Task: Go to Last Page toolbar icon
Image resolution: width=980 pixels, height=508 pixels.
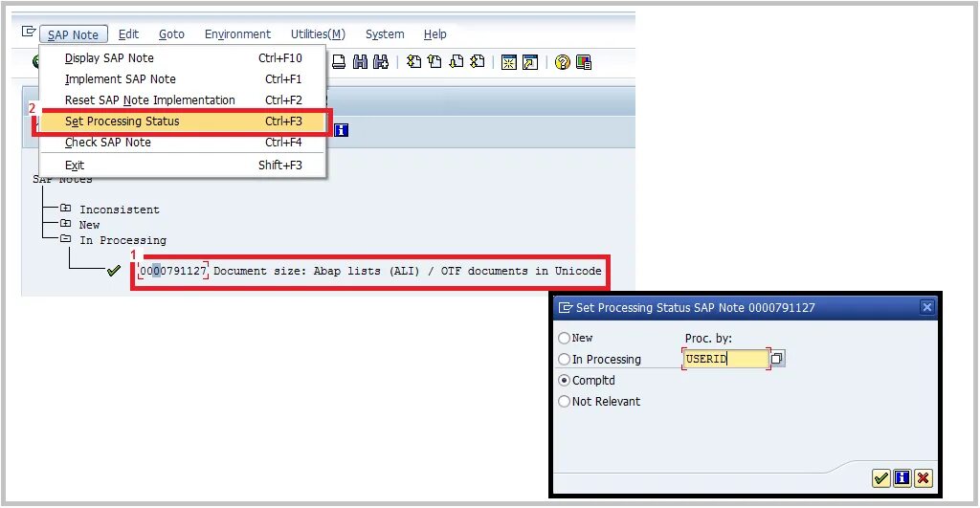Action: point(478,62)
